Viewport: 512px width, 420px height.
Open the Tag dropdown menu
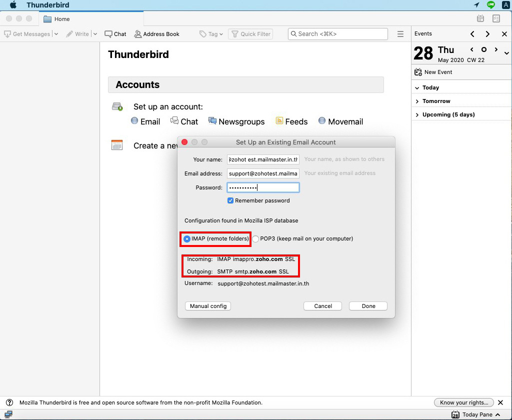[211, 34]
